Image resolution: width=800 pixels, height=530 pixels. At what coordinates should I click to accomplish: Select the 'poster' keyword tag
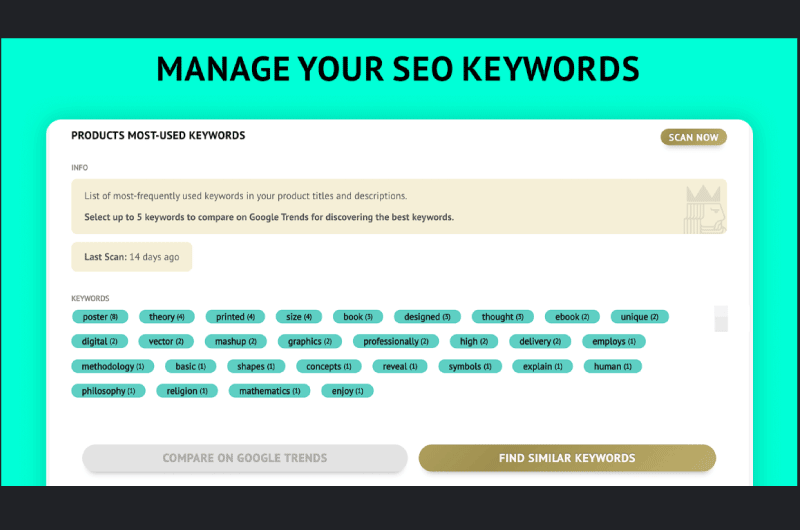pyautogui.click(x=100, y=317)
